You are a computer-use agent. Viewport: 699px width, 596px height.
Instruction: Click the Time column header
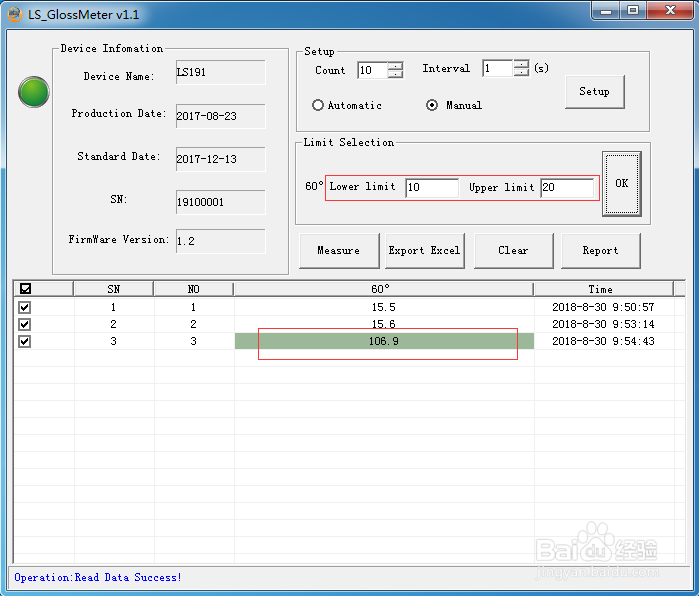click(604, 289)
